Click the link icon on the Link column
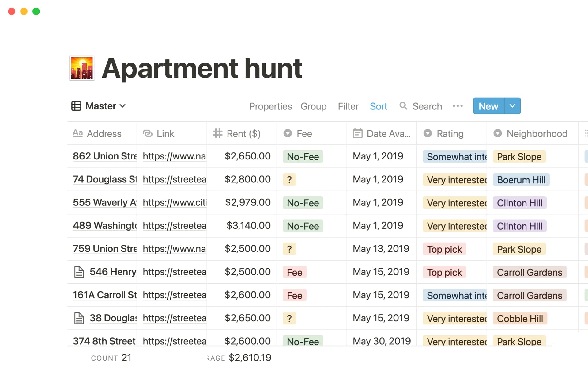588x368 pixels. (148, 133)
